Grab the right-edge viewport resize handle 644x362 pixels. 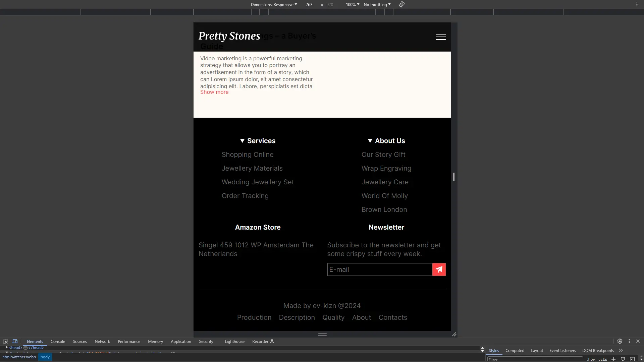click(x=454, y=177)
